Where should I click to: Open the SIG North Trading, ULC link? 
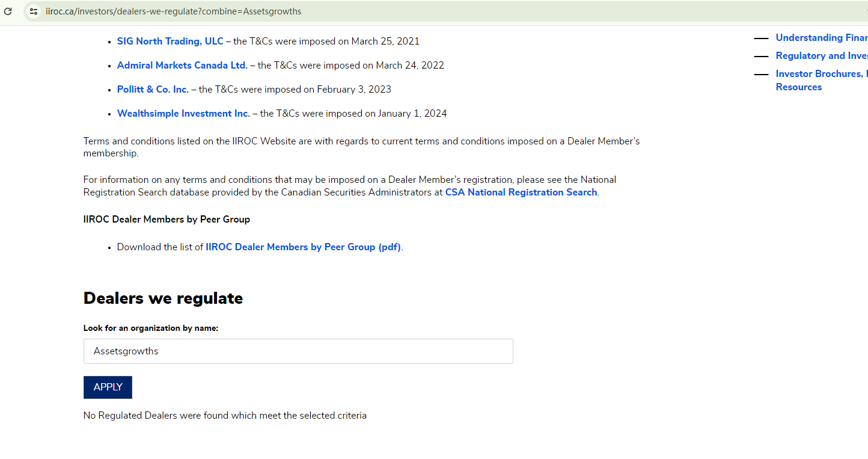coord(170,42)
